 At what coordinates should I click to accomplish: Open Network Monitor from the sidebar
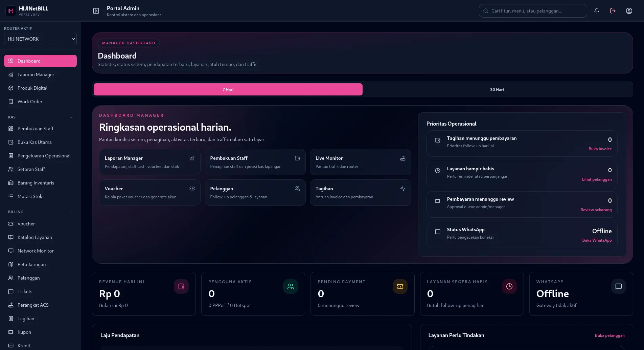click(36, 250)
